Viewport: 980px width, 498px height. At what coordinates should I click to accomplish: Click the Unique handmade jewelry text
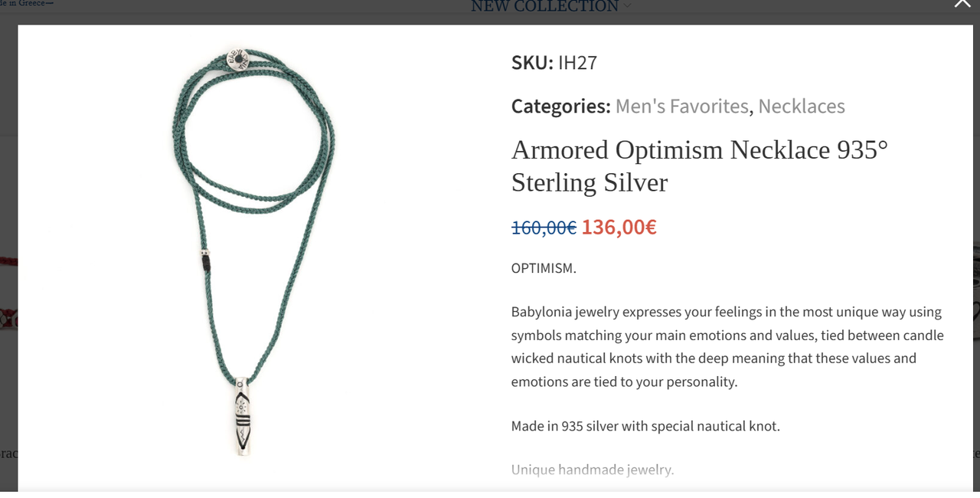pos(593,470)
